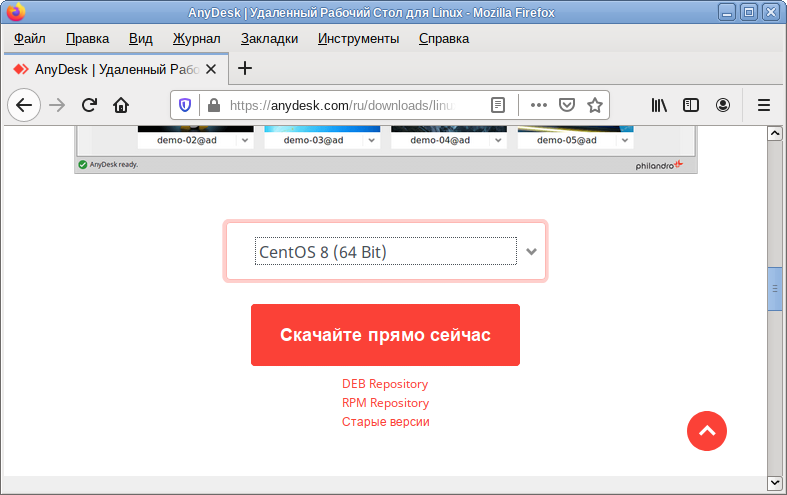Expand demo-03@ad dropdown arrow
The image size is (787, 495).
click(x=371, y=141)
